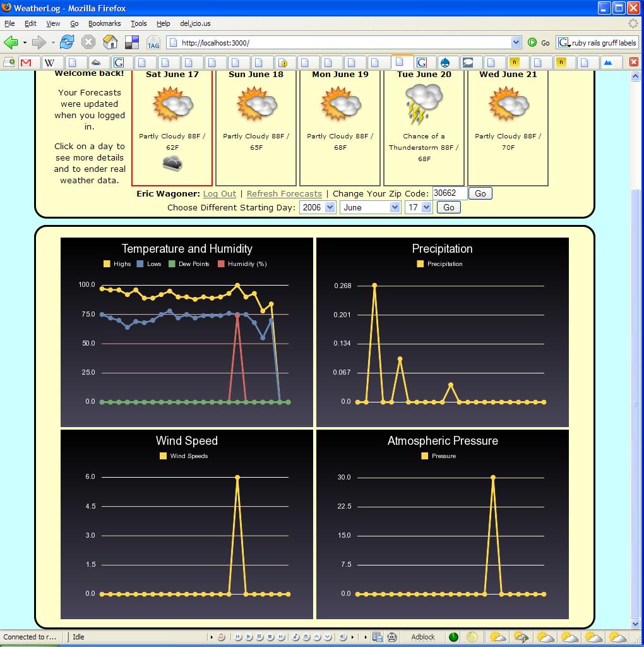Open the Gmail tab icon
This screenshot has width=644, height=647.
[26, 63]
